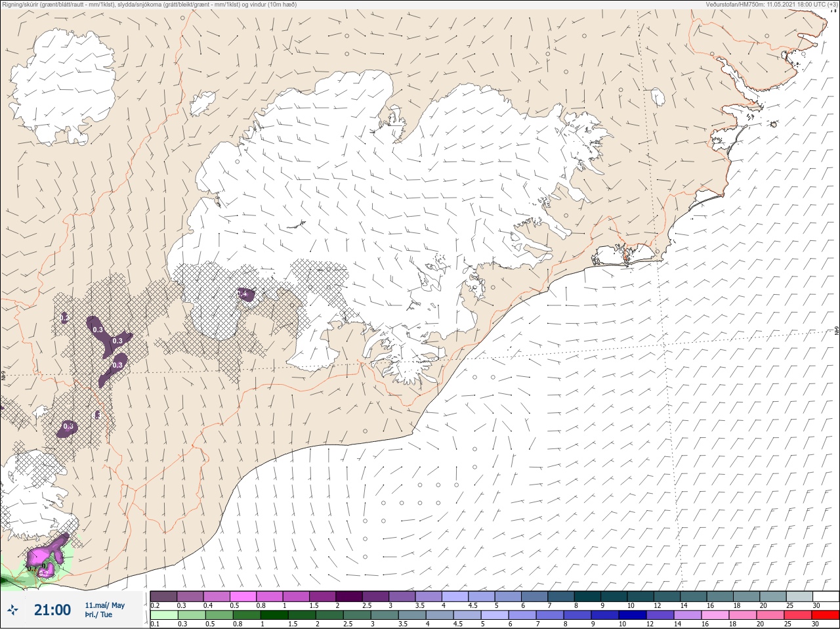Click the 21:00 forecast time label
840x629 pixels.
click(52, 610)
